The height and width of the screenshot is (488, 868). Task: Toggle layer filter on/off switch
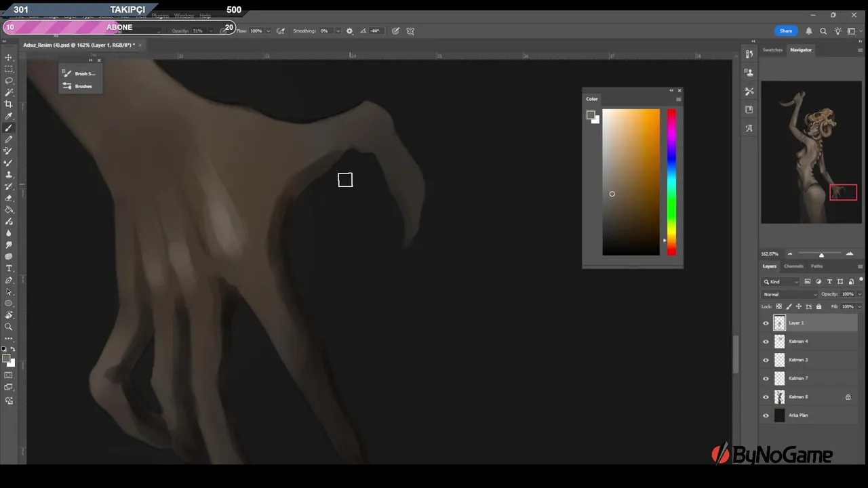pos(861,280)
